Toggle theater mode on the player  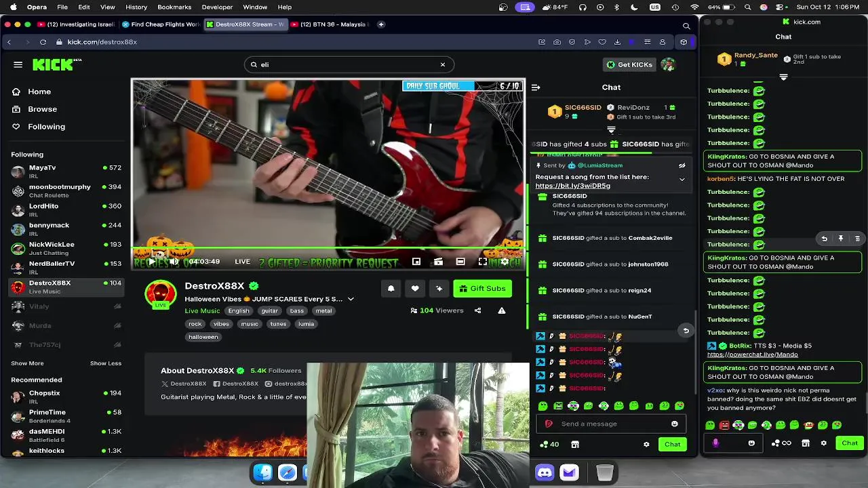point(460,262)
